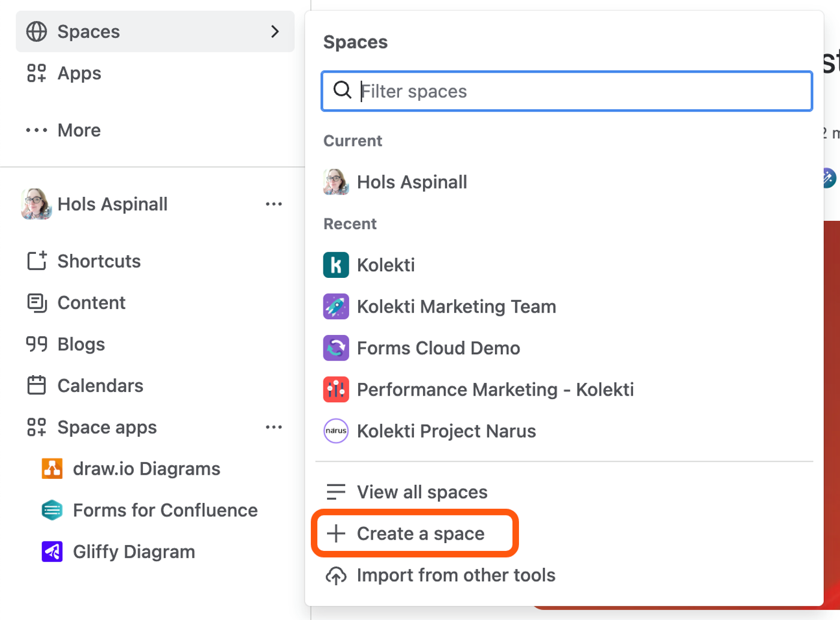
Task: Click the search magnifier icon in filter
Action: [342, 90]
